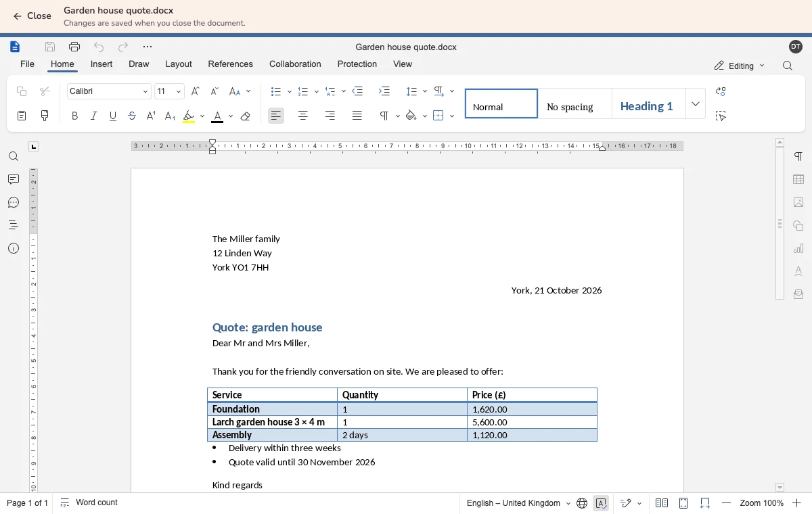Switch to the Insert tab
Viewport: 812px width, 514px height.
101,64
